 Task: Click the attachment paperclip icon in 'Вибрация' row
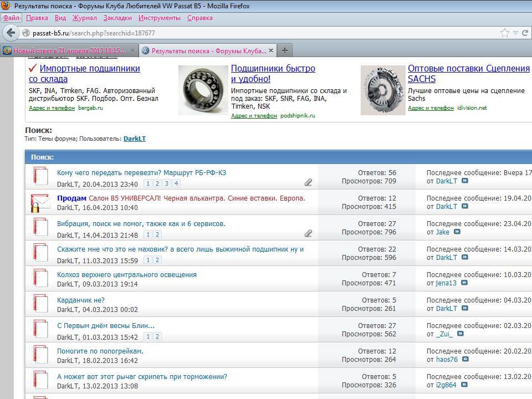(309, 233)
